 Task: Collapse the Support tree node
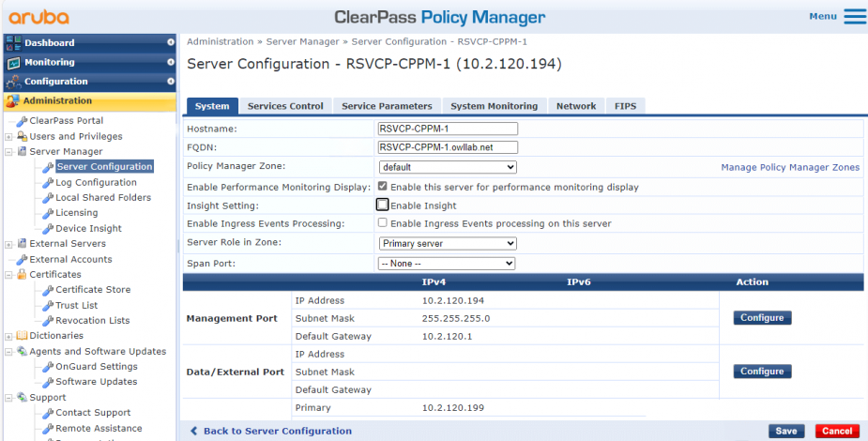(8, 398)
